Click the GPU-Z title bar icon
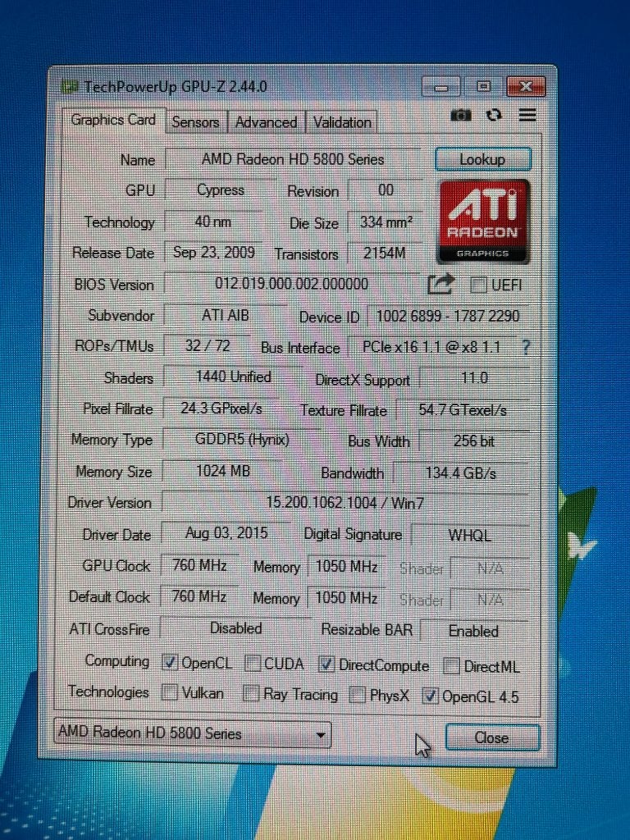Image resolution: width=630 pixels, height=840 pixels. pos(70,87)
